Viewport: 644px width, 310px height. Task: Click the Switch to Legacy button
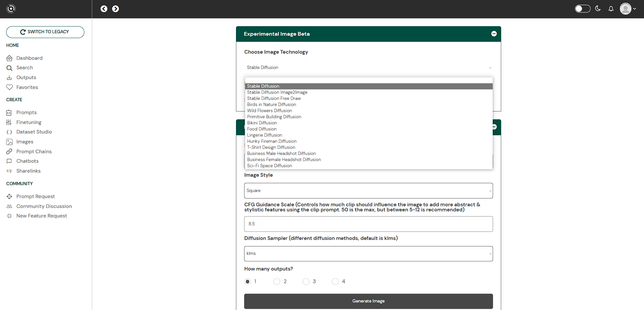45,32
